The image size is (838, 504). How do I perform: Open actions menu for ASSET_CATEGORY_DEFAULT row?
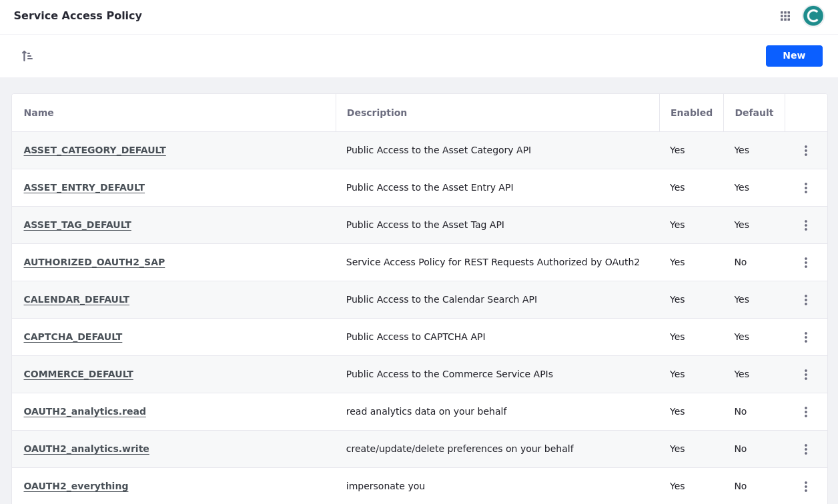805,151
